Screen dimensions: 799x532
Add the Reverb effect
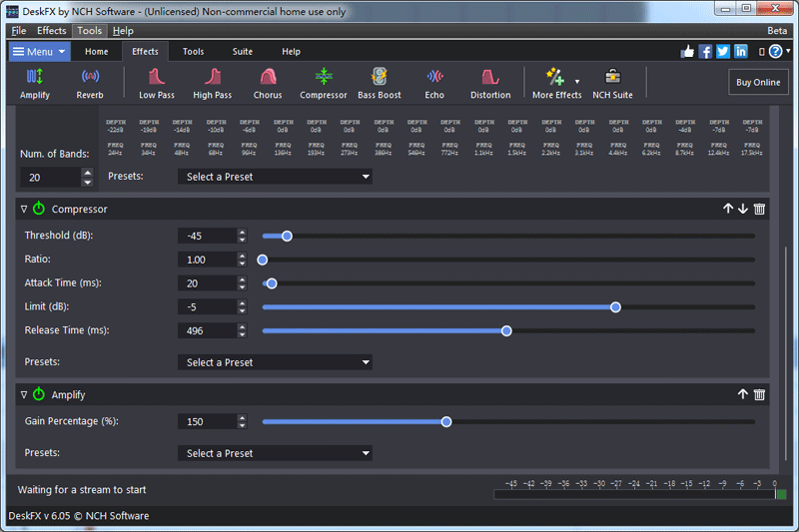tap(90, 84)
